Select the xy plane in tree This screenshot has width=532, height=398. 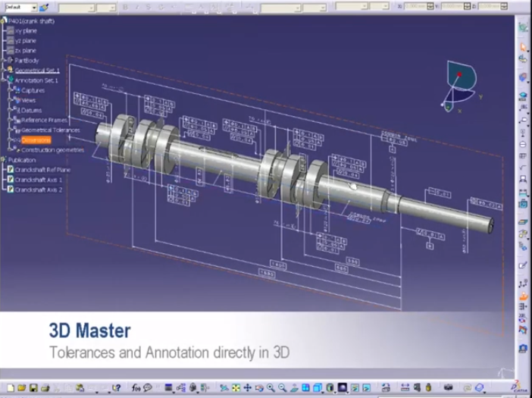point(26,31)
